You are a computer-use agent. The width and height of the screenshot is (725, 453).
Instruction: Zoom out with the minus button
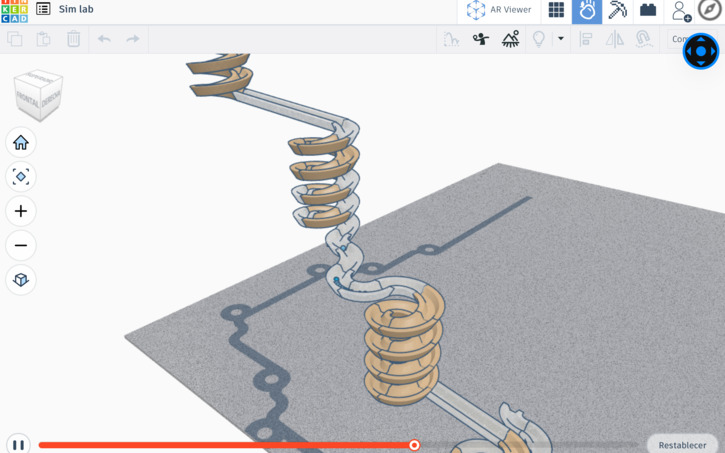pyautogui.click(x=21, y=245)
